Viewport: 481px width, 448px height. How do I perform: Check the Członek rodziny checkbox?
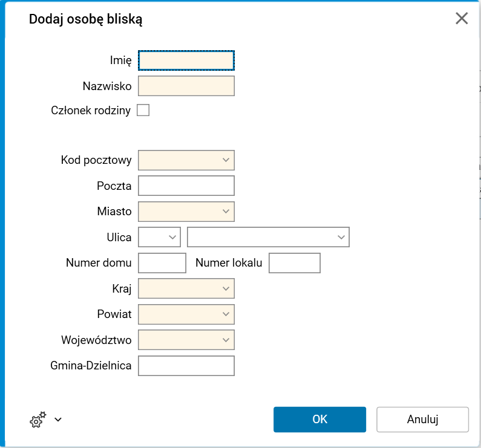click(x=143, y=110)
